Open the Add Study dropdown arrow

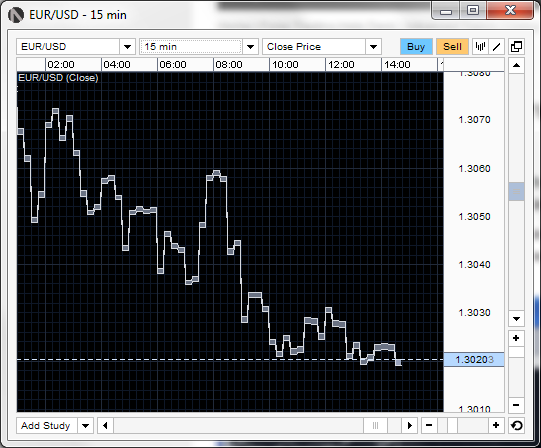86,426
